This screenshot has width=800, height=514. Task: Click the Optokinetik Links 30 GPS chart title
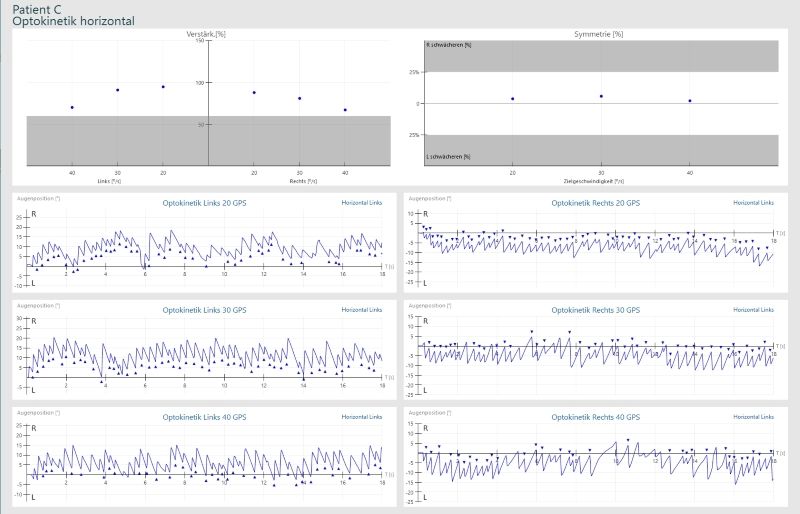[205, 310]
